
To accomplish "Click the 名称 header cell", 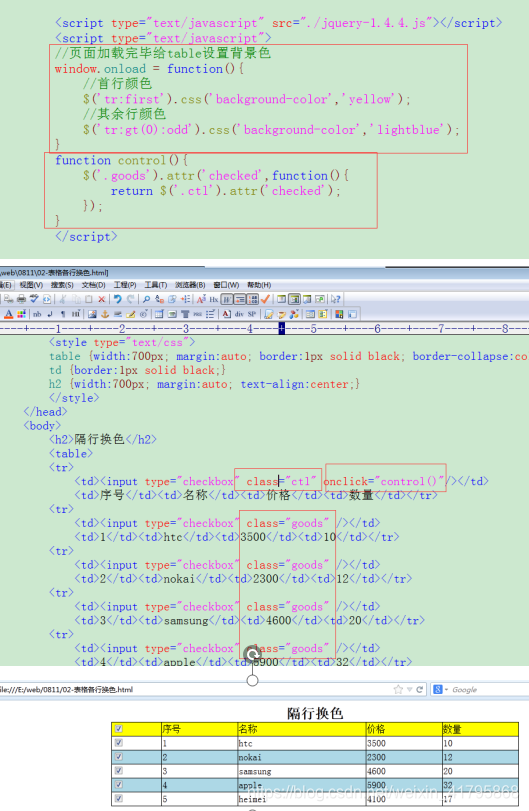I will (x=301, y=729).
